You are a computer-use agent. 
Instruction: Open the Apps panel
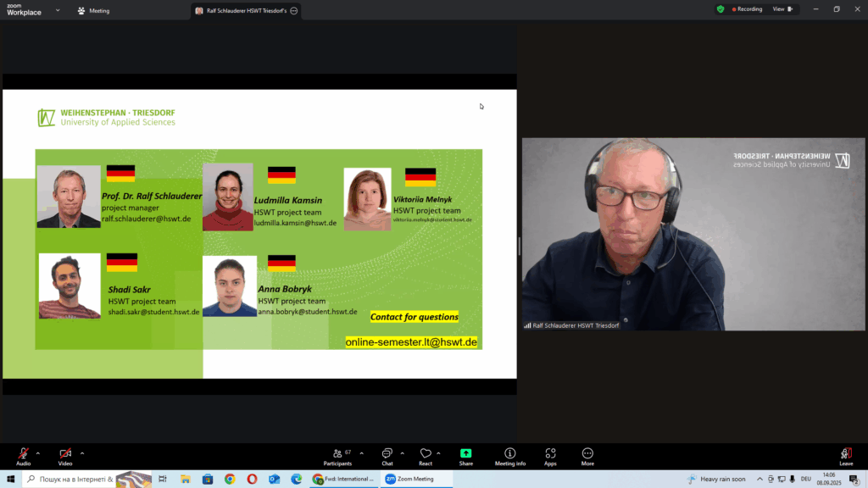[x=550, y=457]
